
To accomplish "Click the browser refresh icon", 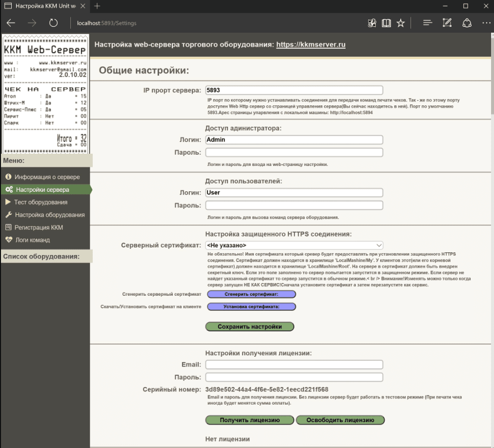I will tap(54, 23).
